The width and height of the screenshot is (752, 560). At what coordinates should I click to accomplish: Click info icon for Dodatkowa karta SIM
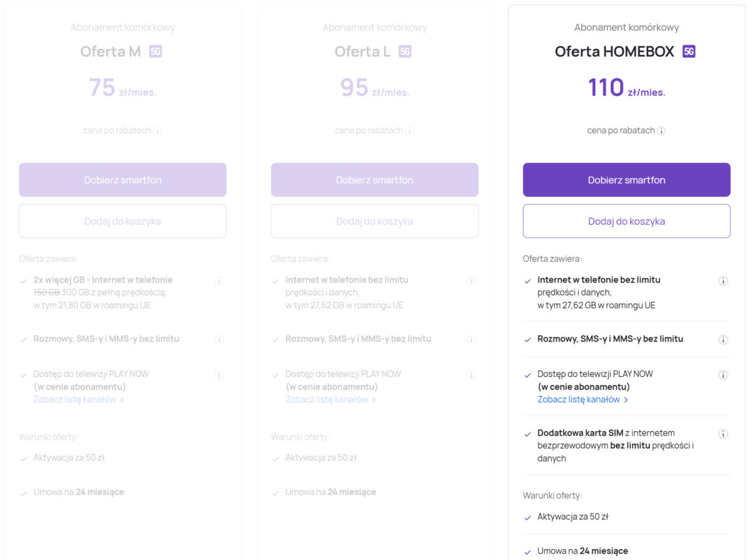tap(723, 434)
